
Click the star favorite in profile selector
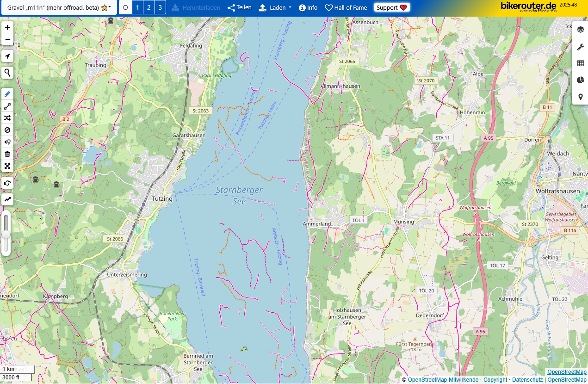tap(104, 8)
